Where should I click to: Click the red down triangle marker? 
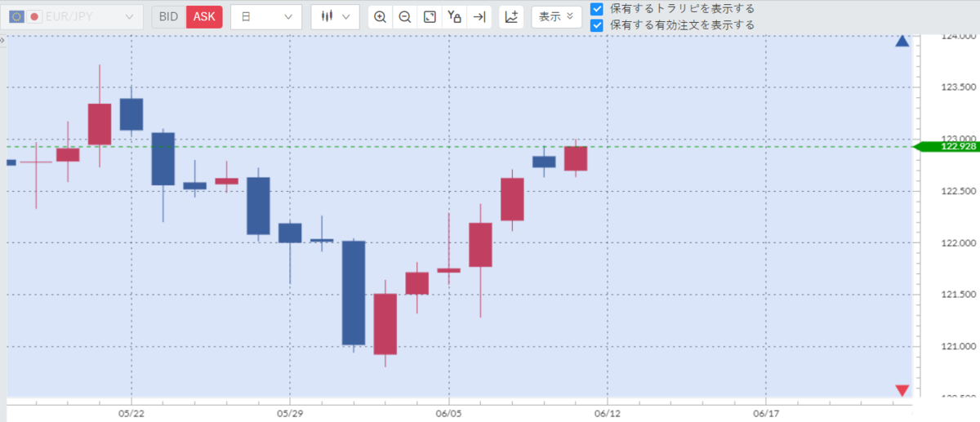click(x=902, y=390)
